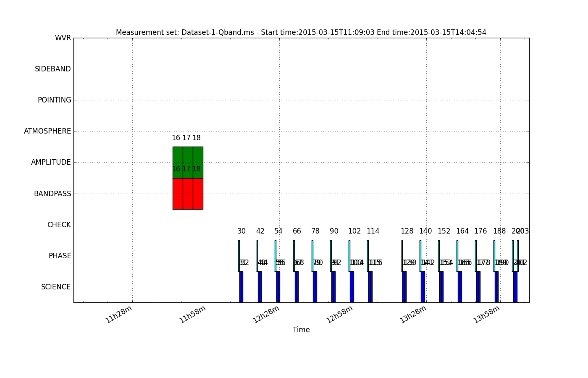Click the blue science bar below scan 140
588x378 pixels.
(x=423, y=287)
